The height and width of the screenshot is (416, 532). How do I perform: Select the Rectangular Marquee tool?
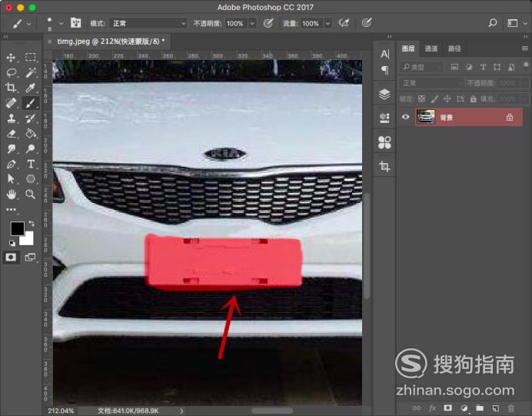click(x=31, y=57)
